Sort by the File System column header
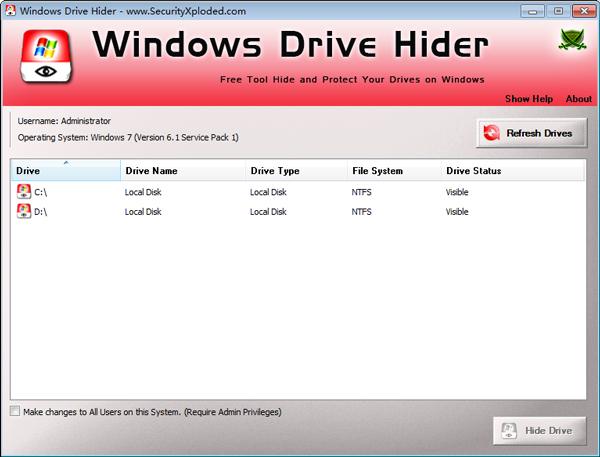Viewport: 600px width, 457px height. (395, 170)
